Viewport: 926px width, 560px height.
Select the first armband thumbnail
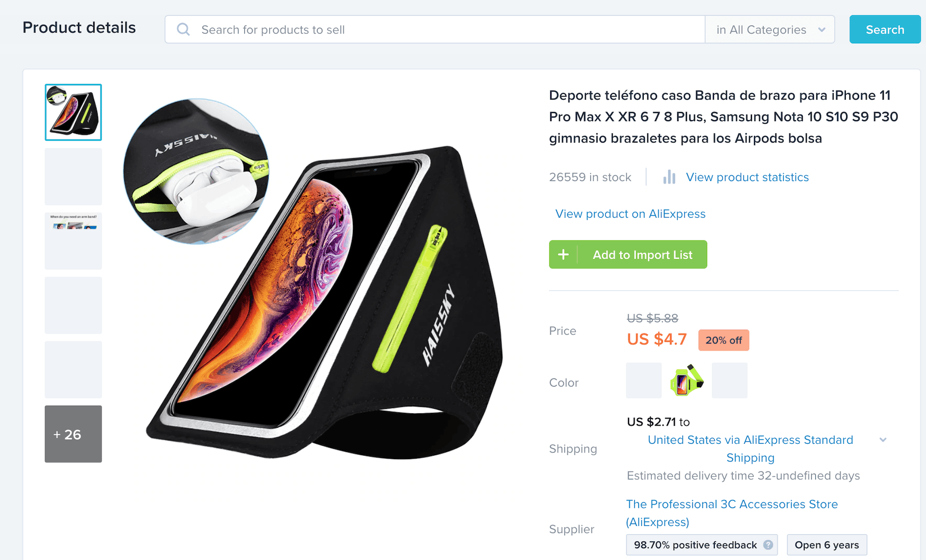pos(73,112)
